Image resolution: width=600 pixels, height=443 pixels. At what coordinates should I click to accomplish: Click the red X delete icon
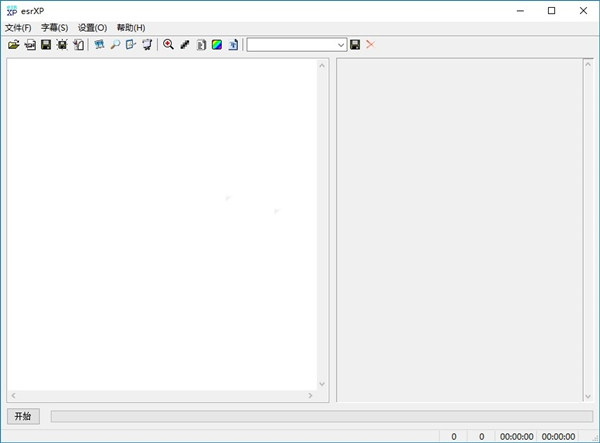(x=371, y=45)
